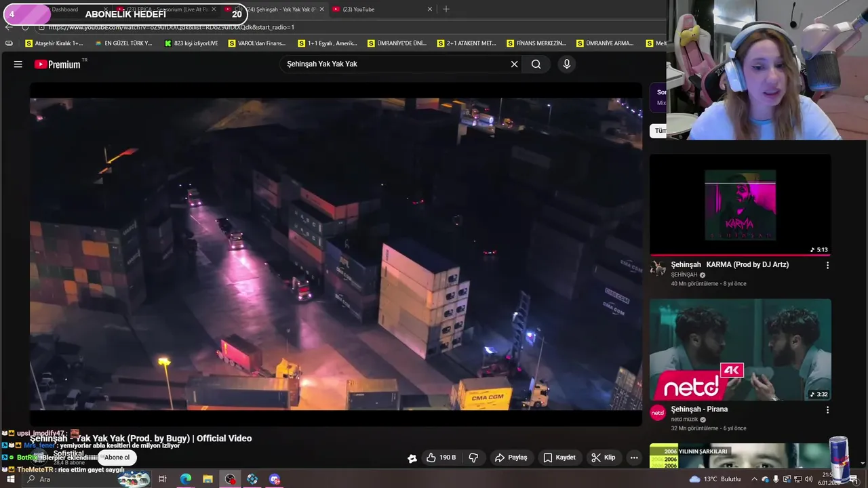Open ÜMRANİYE'DE ÜNİ bookmark
This screenshot has width=868, height=488.
tap(397, 43)
